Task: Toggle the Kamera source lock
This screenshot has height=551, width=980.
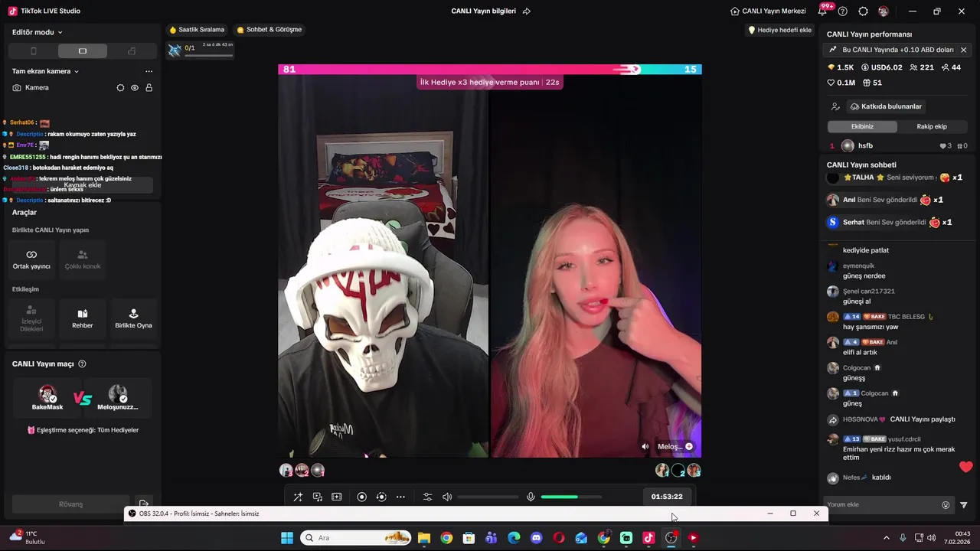Action: pyautogui.click(x=149, y=88)
